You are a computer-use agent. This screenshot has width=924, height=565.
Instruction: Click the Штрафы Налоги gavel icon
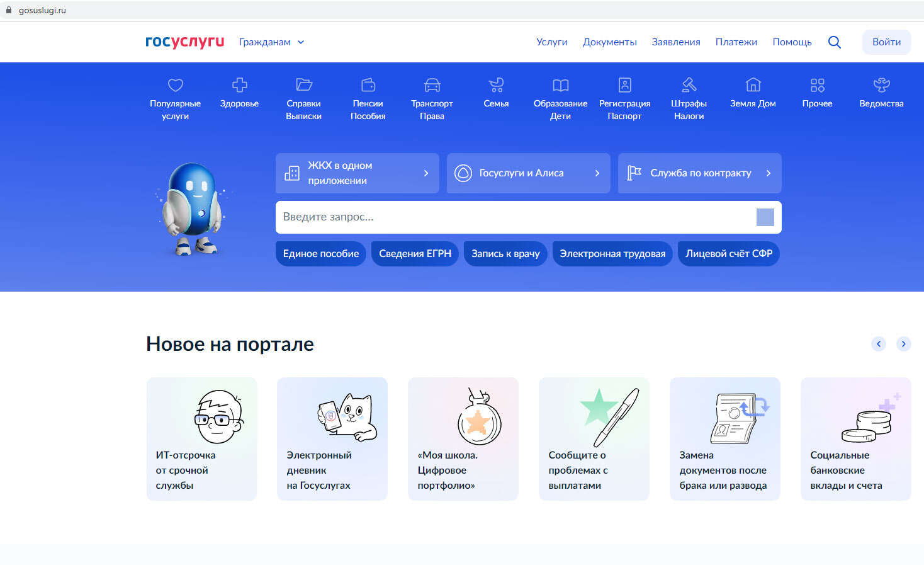[x=689, y=85]
